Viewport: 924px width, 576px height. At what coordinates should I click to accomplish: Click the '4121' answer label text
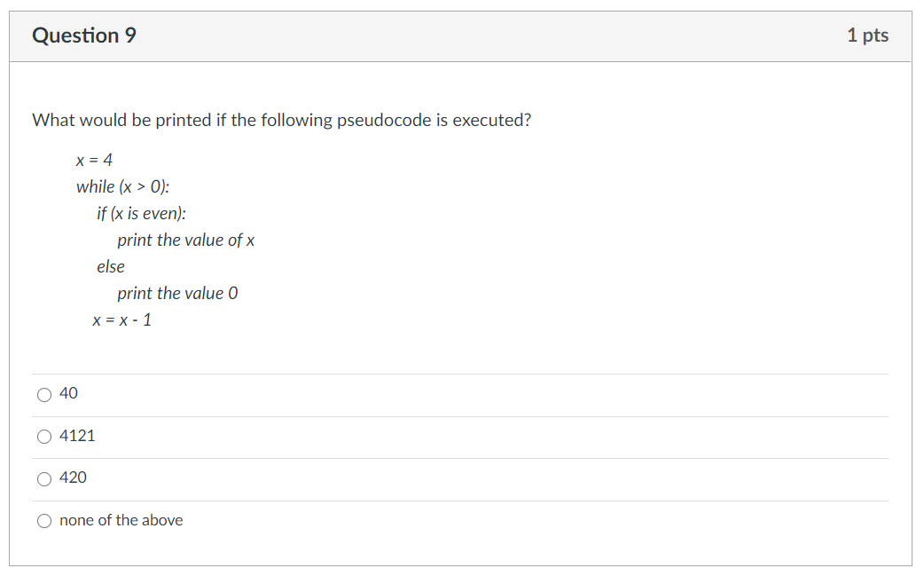point(77,436)
